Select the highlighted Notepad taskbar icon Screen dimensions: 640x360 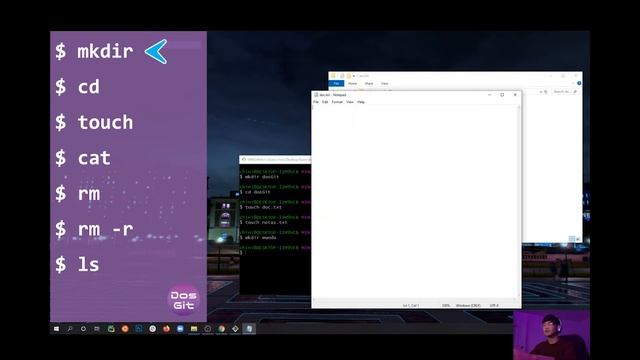[249, 329]
